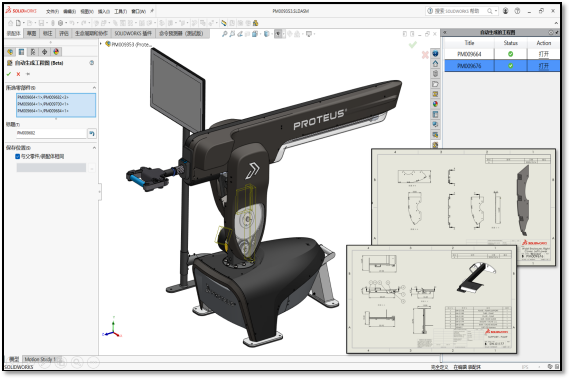This screenshot has height=380, width=571.
Task: Confirm with the green checkmark in PropertyManager
Action: click(9, 74)
